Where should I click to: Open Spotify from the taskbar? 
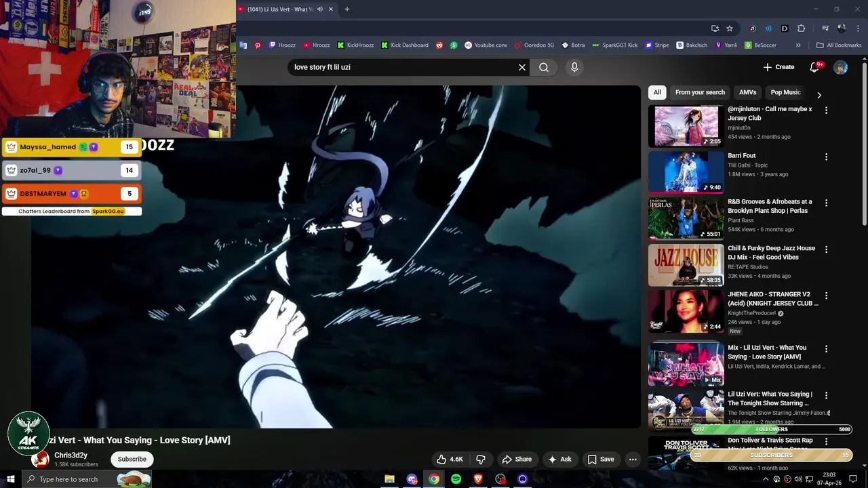click(456, 479)
